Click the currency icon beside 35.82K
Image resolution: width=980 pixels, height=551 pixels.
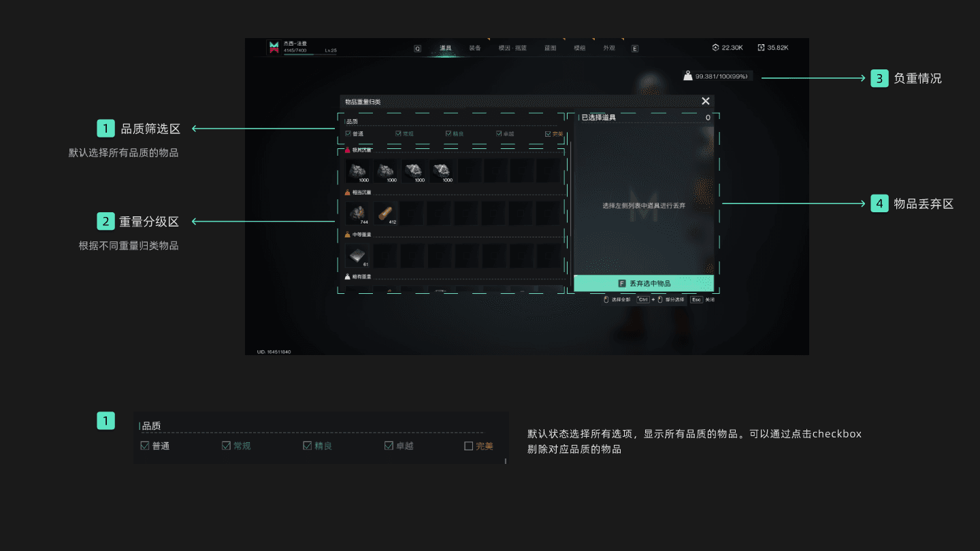pos(761,48)
